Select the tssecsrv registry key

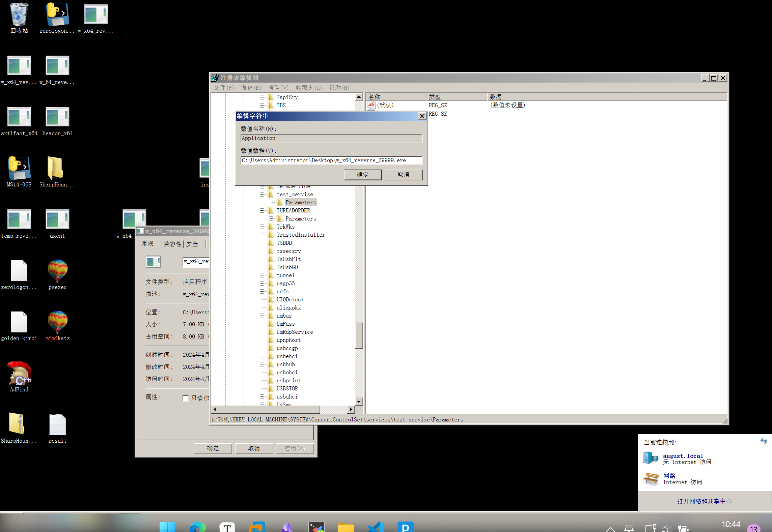coord(289,251)
